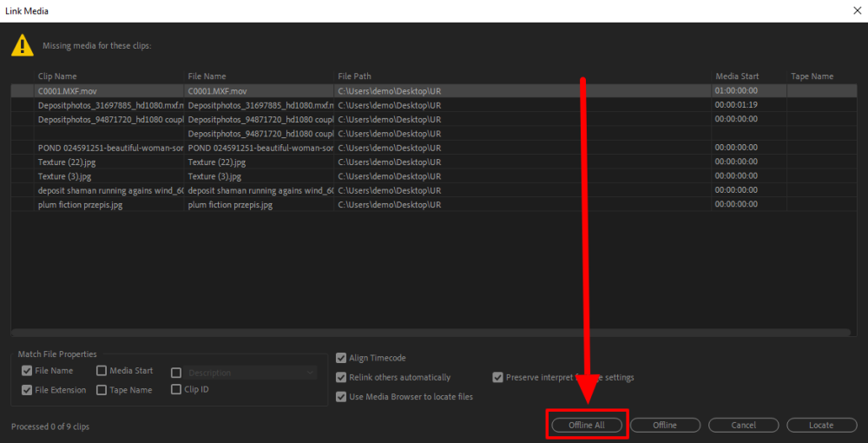Uncheck Use Media Browser to locate files

[341, 397]
